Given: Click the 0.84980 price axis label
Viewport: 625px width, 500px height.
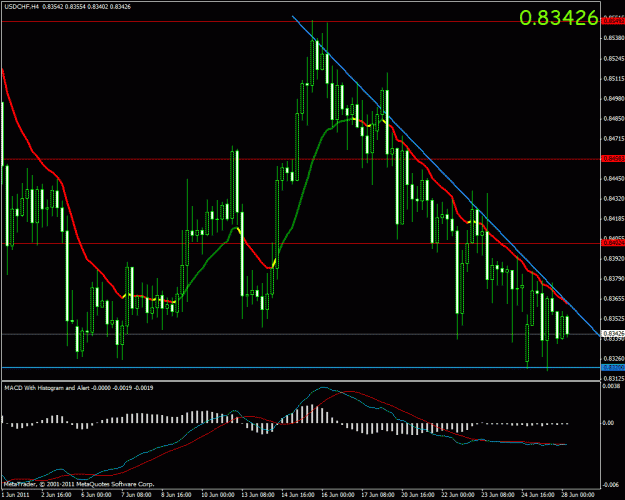Looking at the screenshot, I should (x=613, y=98).
